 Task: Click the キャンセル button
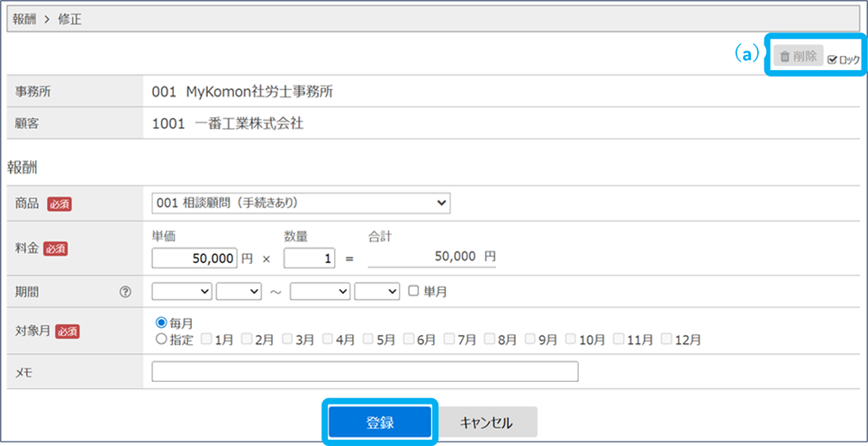[487, 423]
